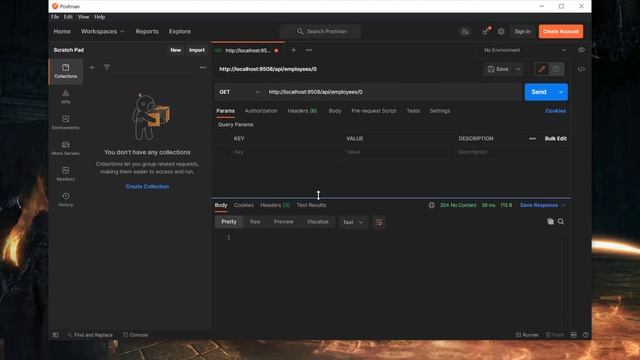Open the Mock Servers sidebar panel
This screenshot has width=640, height=360.
pos(66,149)
